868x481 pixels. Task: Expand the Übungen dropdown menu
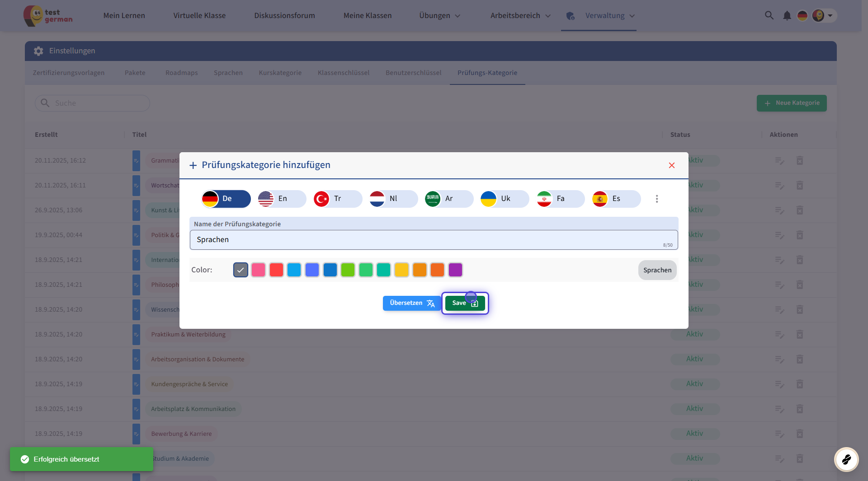[439, 16]
